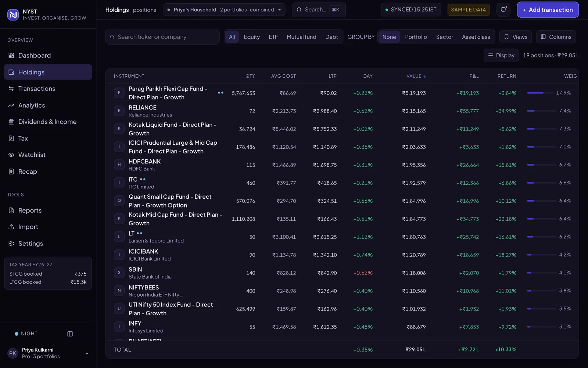
Task: Click the SAMPLE DATA badge
Action: (469, 10)
